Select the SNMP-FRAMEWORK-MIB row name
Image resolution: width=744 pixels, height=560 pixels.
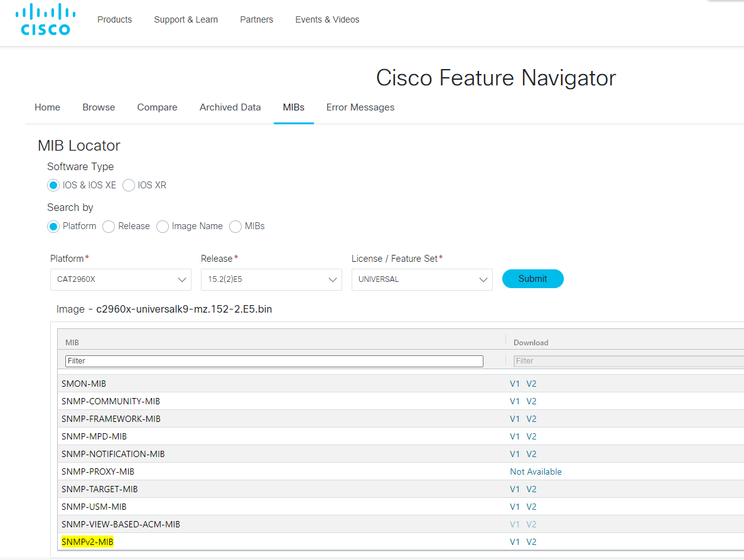coord(111,419)
